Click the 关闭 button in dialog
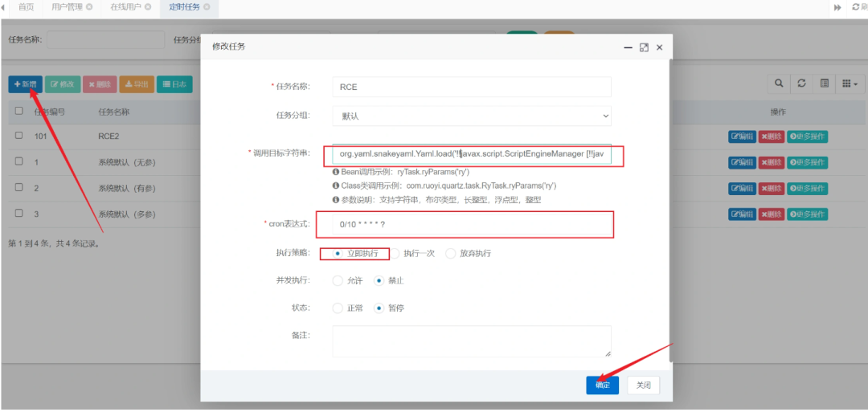Screen dimensions: 868x412 click(x=643, y=385)
